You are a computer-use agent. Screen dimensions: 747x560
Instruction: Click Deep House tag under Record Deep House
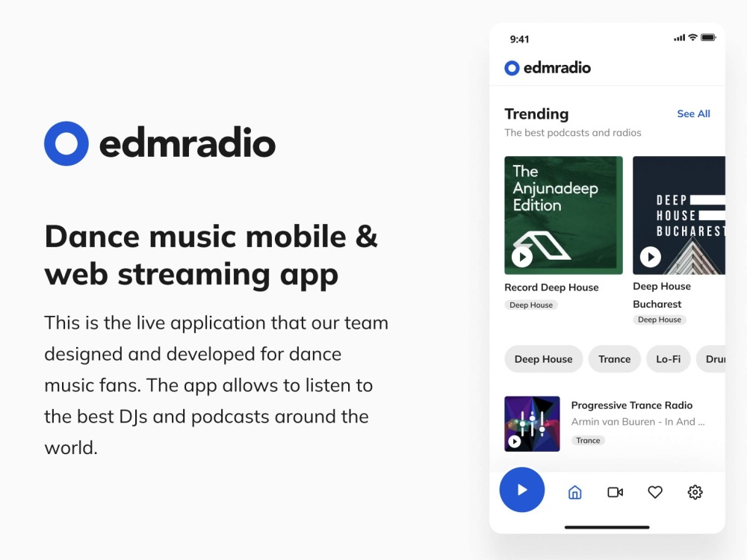point(531,305)
